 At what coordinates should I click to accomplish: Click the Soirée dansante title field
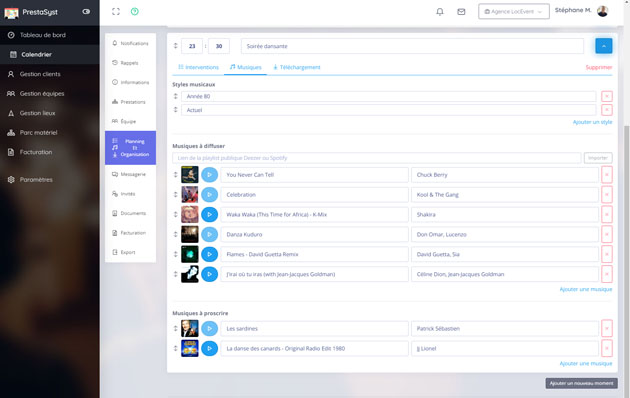[412, 46]
